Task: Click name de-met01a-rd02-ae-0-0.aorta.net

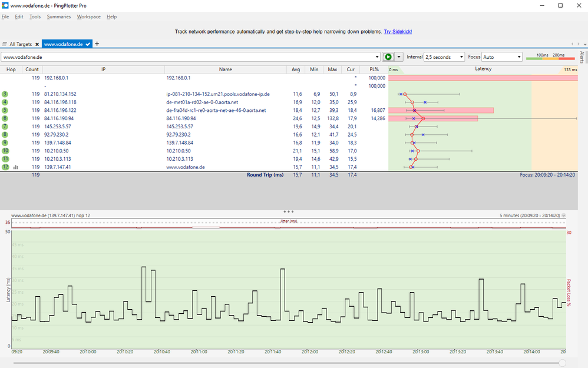Action: (202, 102)
